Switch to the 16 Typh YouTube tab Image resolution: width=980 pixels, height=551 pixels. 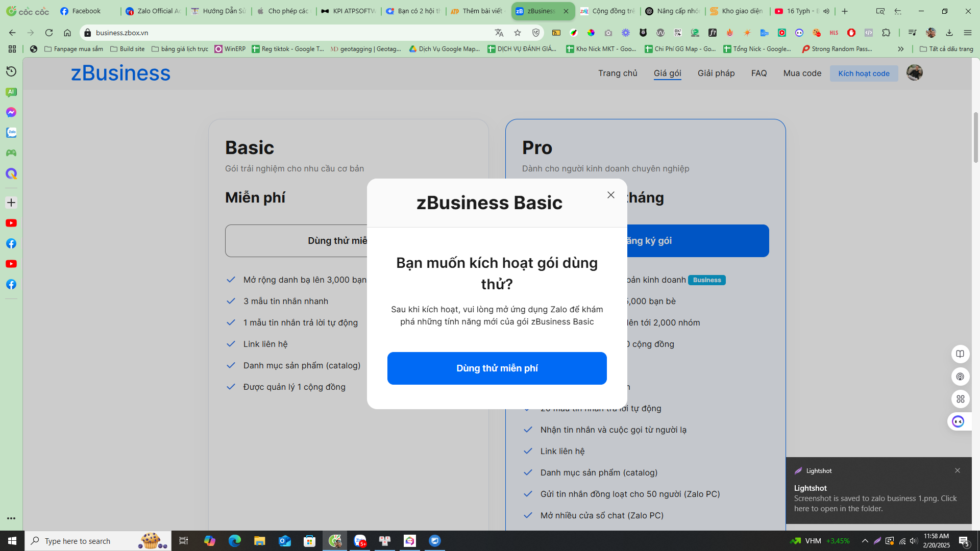(x=796, y=11)
